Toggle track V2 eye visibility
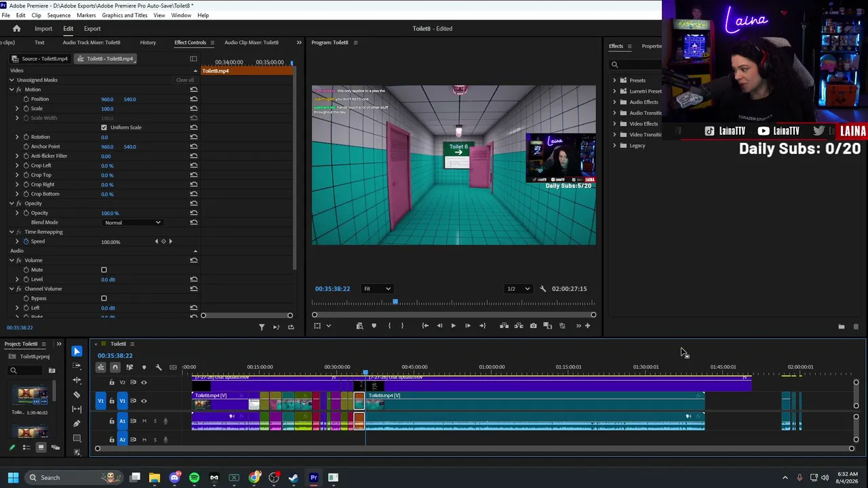The image size is (868, 488). (x=144, y=382)
